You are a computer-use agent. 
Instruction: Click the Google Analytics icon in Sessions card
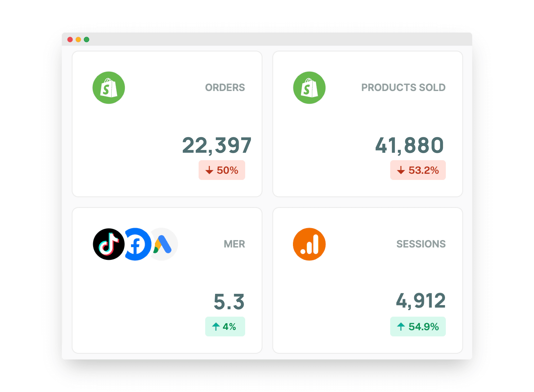(x=309, y=244)
